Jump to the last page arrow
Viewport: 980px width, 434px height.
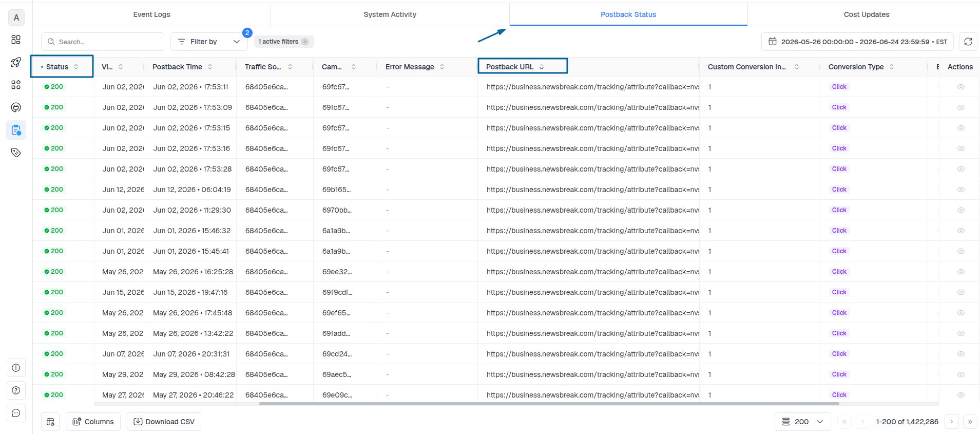970,422
